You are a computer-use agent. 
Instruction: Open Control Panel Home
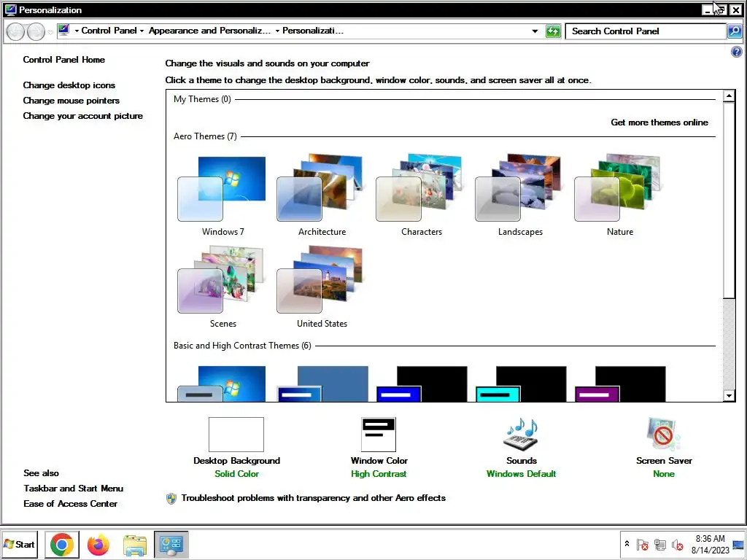coord(64,60)
